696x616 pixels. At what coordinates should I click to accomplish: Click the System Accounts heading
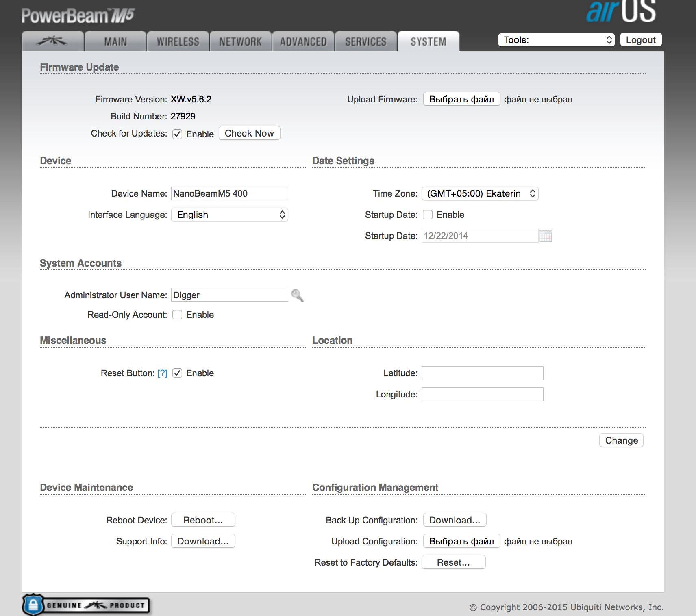(80, 263)
